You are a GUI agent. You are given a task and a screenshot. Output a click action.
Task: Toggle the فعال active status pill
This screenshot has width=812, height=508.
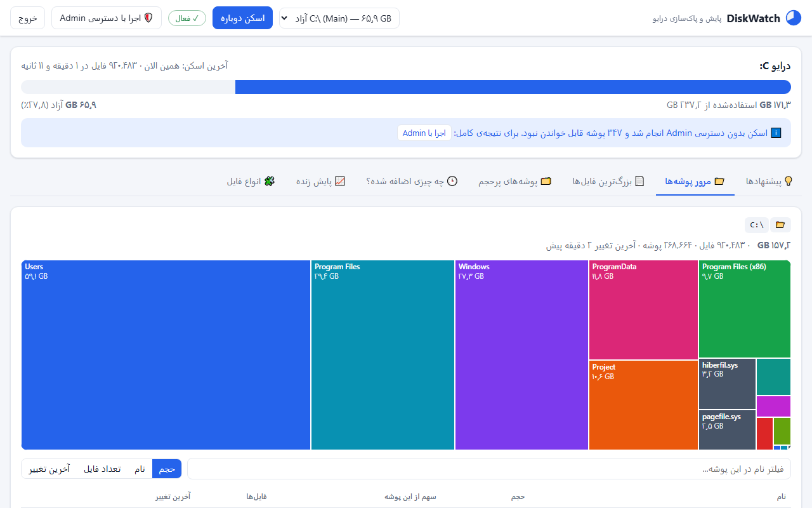pos(187,18)
